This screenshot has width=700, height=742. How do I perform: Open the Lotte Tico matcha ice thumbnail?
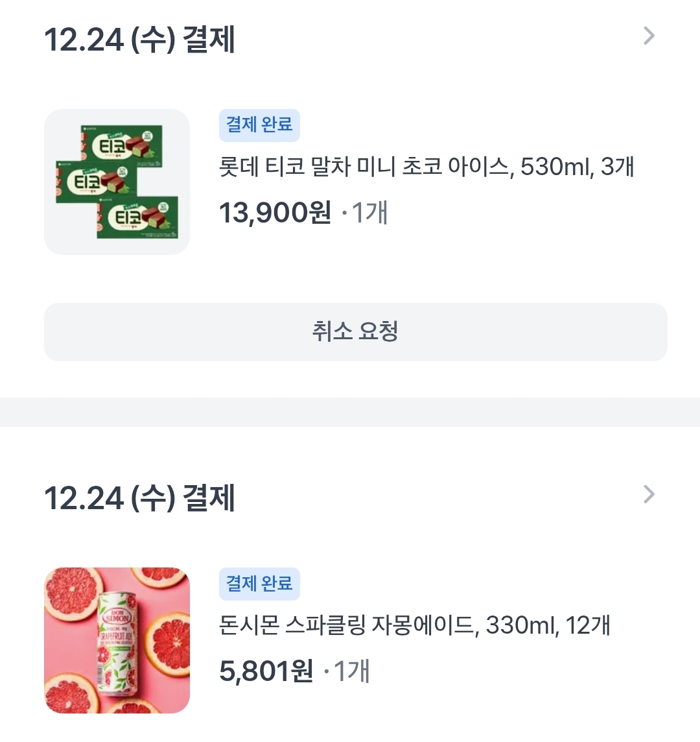[x=117, y=182]
